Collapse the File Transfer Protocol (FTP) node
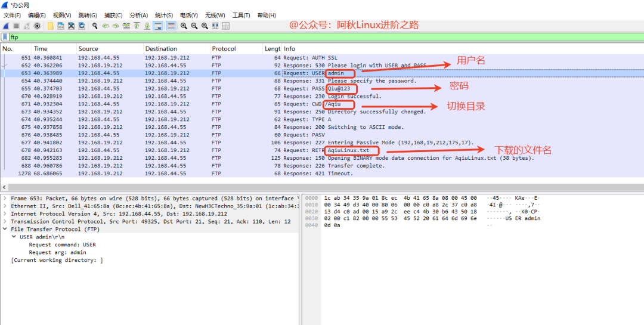 5,229
